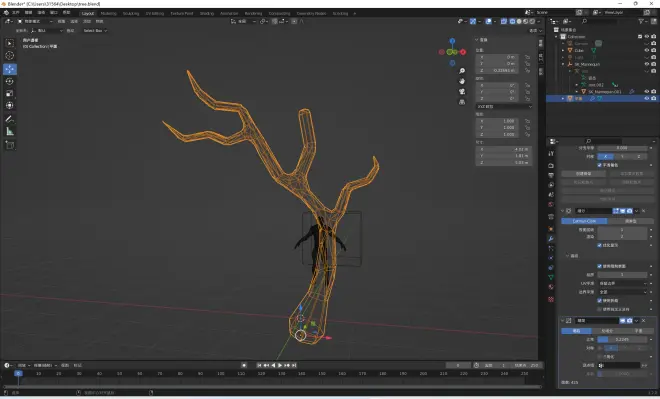Toggle the unchecked last checkbox in subdivision advanced
The width and height of the screenshot is (660, 399).
[x=600, y=309]
